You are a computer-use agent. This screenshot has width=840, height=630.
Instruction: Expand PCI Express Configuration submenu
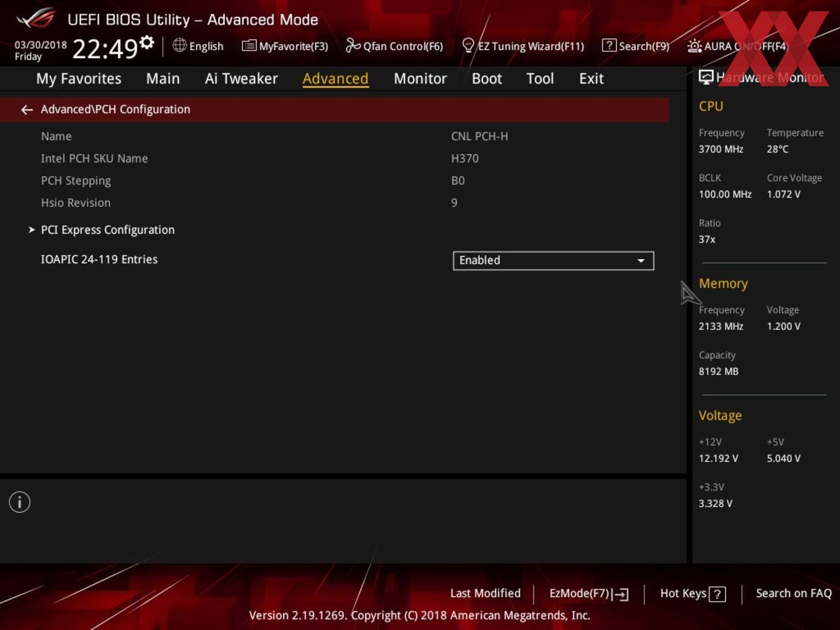point(107,230)
